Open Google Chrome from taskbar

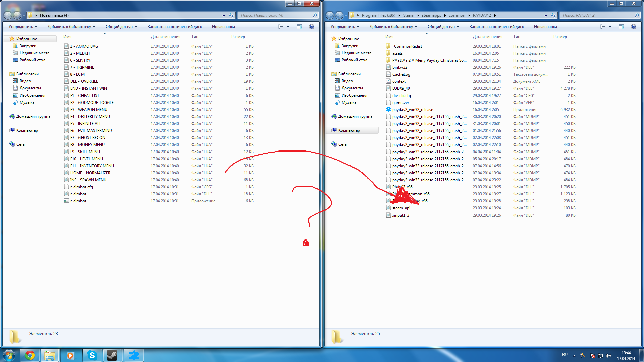coord(30,355)
